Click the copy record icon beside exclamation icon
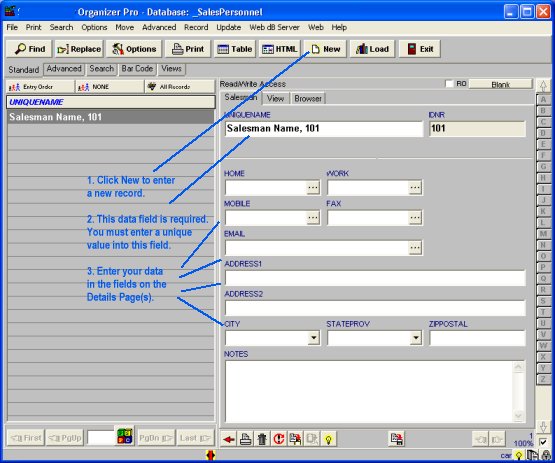This screenshot has width=555, height=463. tap(296, 439)
